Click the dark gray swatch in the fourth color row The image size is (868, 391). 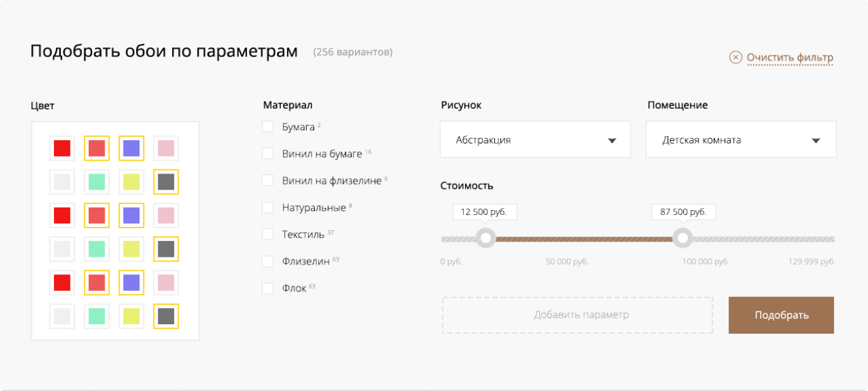click(x=166, y=249)
